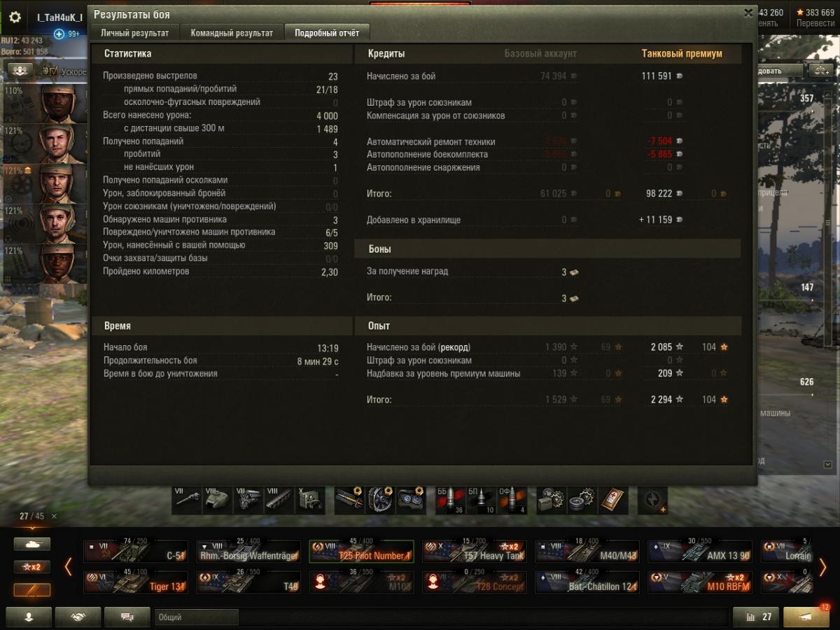Screen dimensions: 840x630
Task: Open crew operations button above portraits
Action: 20,71
